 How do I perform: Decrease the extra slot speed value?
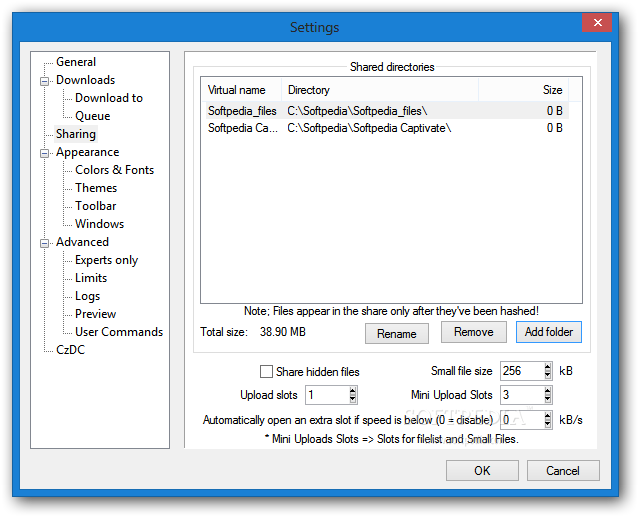pos(548,424)
